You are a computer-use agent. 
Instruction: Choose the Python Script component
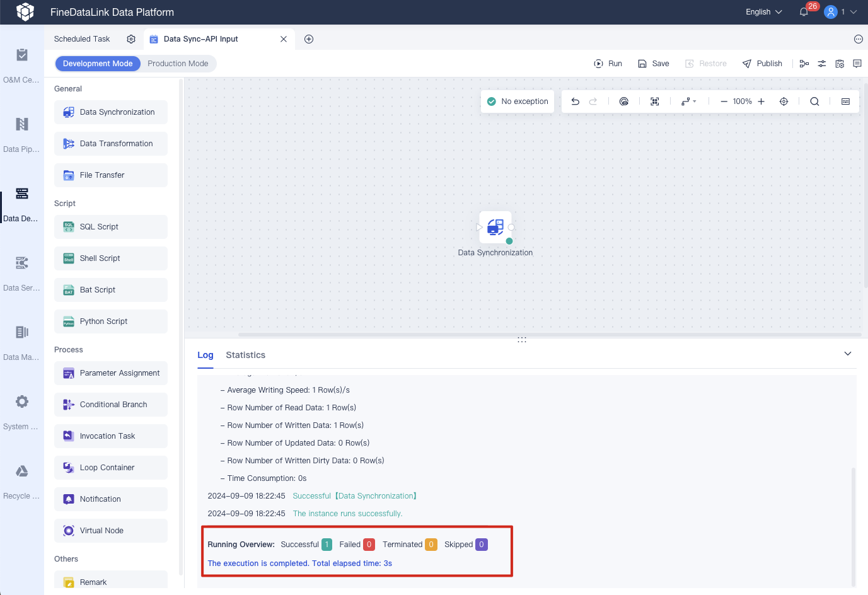(111, 321)
